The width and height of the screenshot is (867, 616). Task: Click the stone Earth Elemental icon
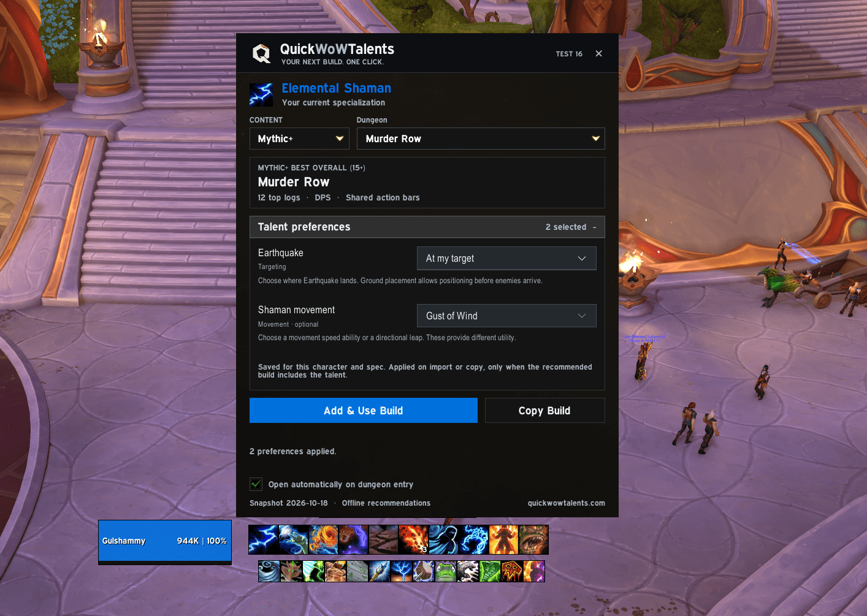pyautogui.click(x=335, y=571)
